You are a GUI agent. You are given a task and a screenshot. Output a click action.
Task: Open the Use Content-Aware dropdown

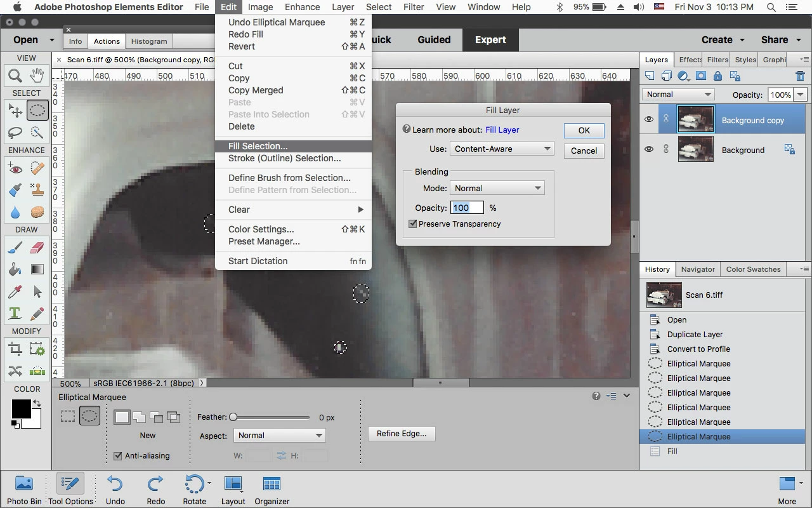point(502,149)
